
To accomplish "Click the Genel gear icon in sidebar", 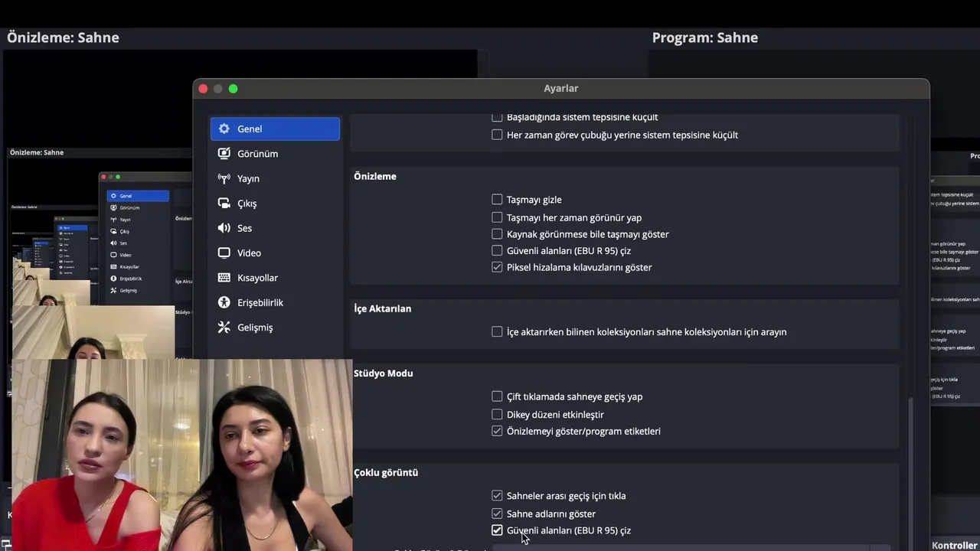I will click(x=224, y=129).
